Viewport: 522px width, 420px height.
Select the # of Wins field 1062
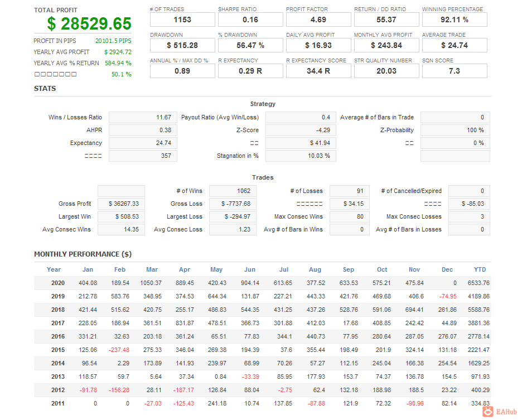coord(233,191)
